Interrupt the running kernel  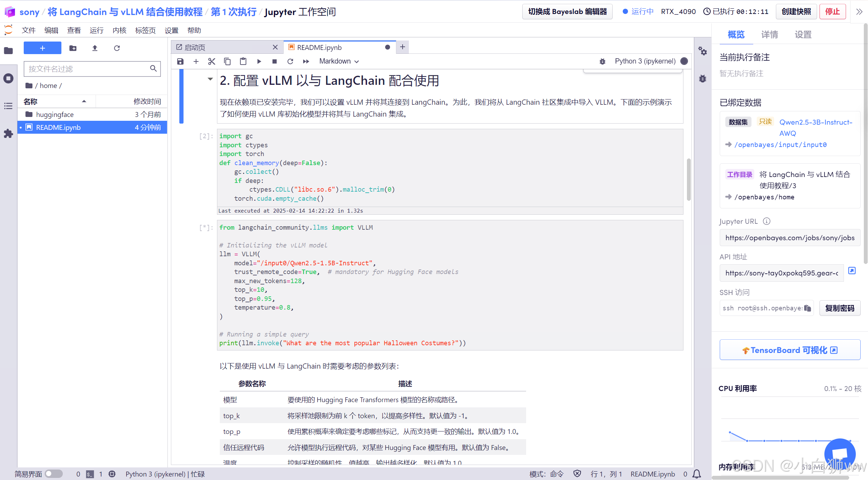(x=275, y=61)
